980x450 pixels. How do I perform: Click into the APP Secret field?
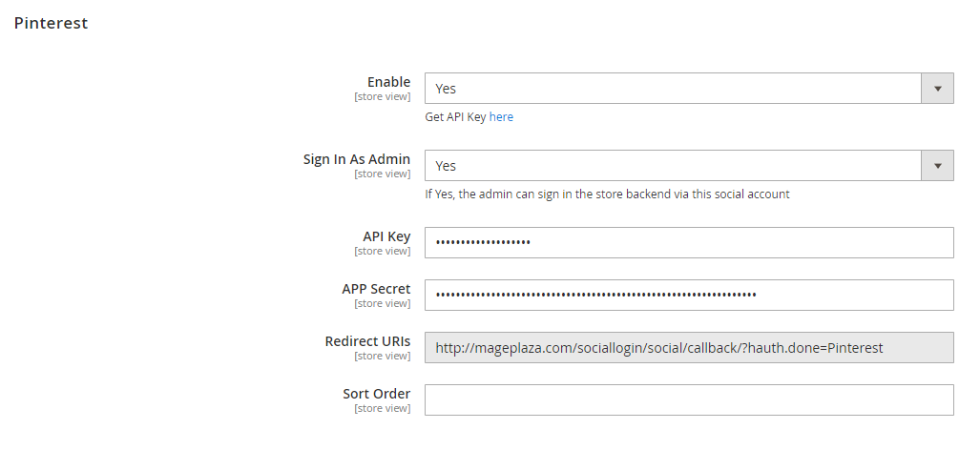pyautogui.click(x=688, y=296)
